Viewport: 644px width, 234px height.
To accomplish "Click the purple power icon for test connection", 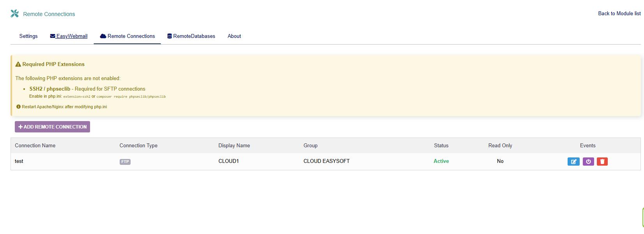I will 588,161.
